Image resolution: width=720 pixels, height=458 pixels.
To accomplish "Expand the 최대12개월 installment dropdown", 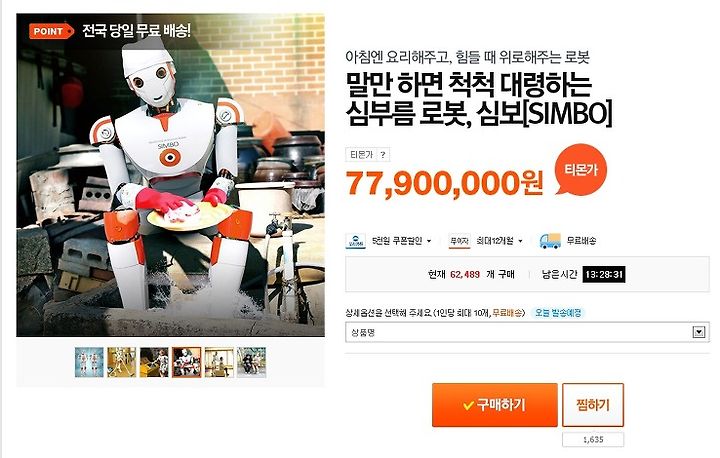I will [x=520, y=241].
